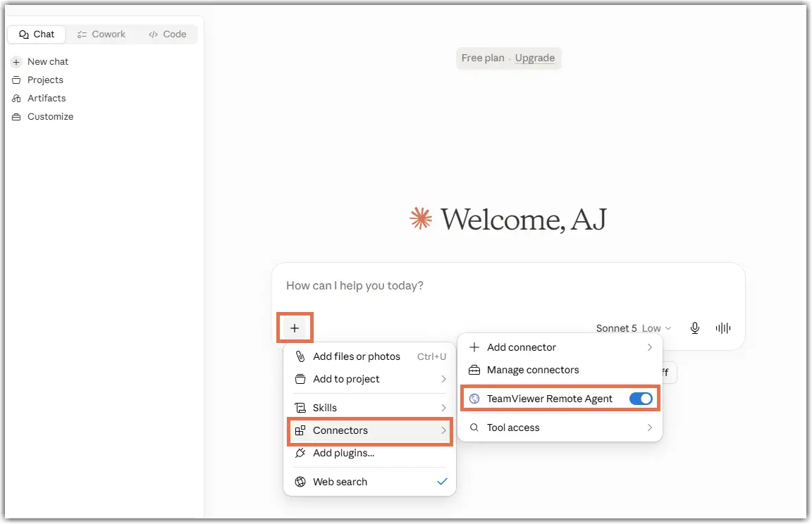Expand the Tool access chevron
812x524 pixels.
649,428
